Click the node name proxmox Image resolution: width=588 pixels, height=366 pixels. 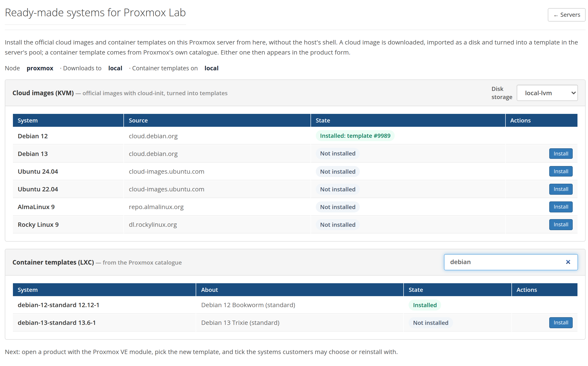pyautogui.click(x=40, y=68)
